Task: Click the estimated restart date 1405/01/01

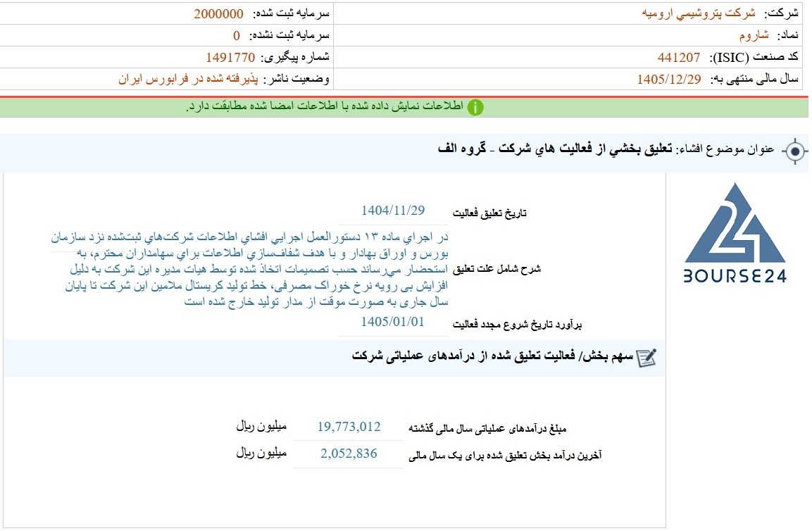Action: (x=392, y=322)
